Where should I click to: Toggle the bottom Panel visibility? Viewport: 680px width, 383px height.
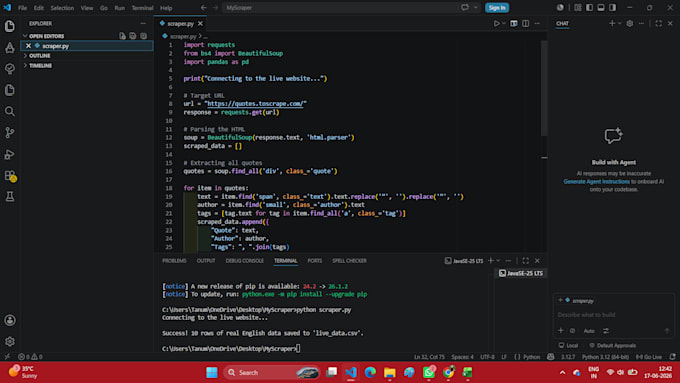pos(601,7)
